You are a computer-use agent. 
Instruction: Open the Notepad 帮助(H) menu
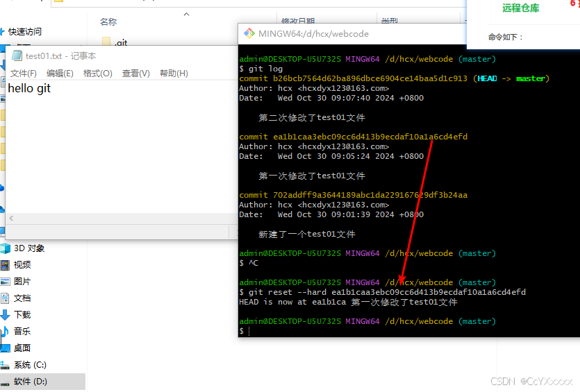[x=174, y=74]
